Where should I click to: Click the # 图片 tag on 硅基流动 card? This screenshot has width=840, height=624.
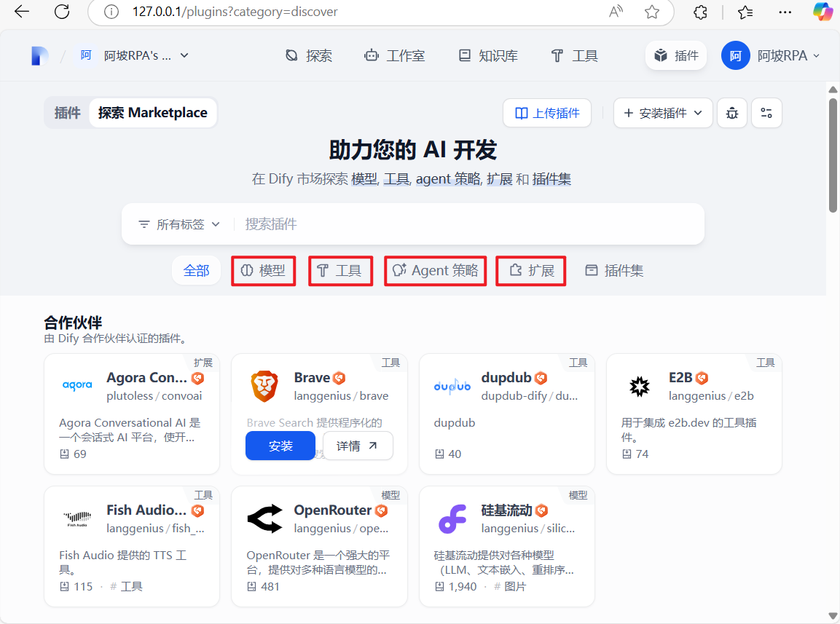coord(511,587)
